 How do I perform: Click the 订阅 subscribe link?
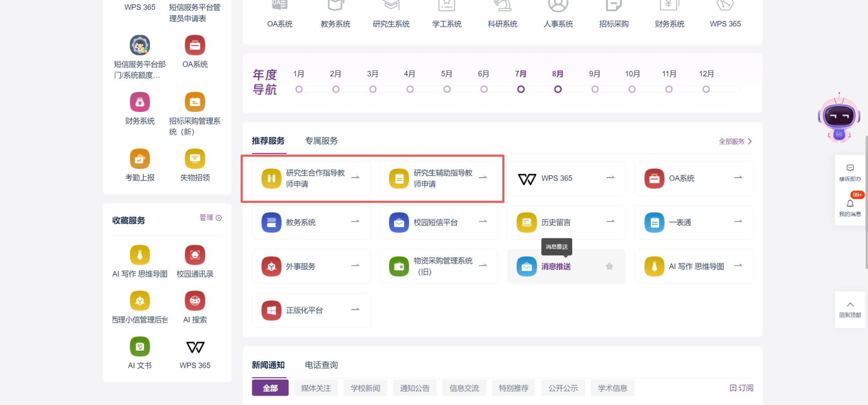tap(742, 388)
